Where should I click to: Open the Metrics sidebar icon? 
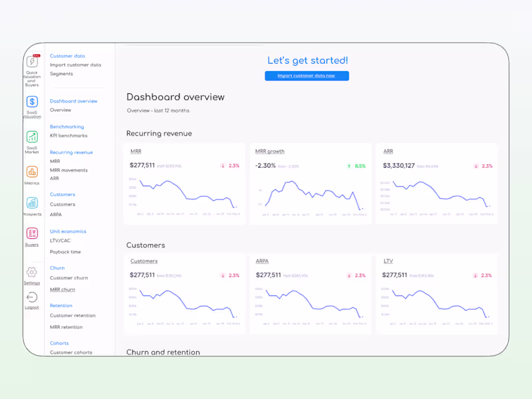(x=32, y=173)
